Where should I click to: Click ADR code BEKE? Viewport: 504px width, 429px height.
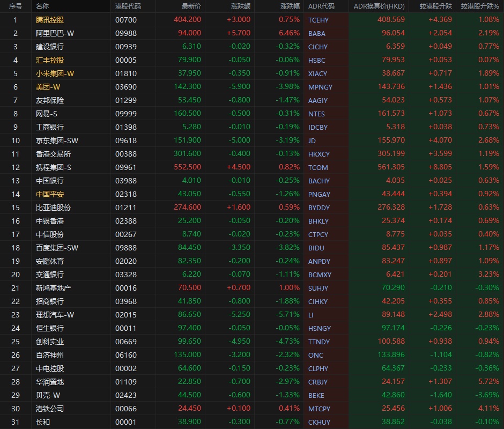316,396
